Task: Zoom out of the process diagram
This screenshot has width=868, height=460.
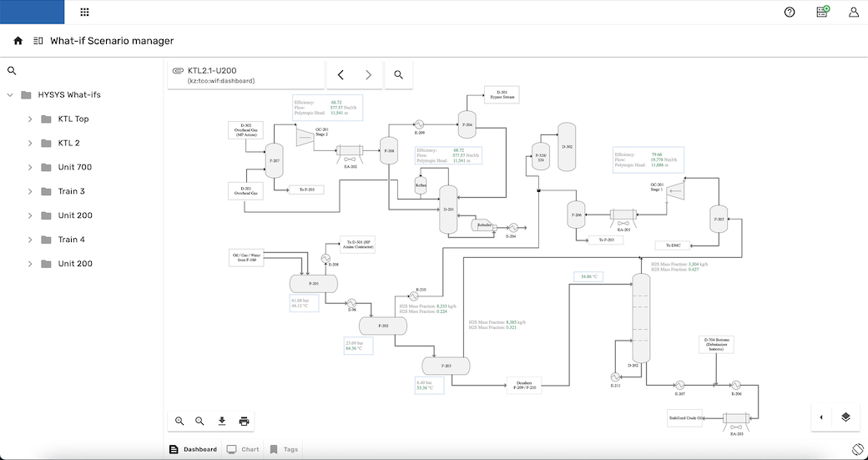Action: pos(200,422)
